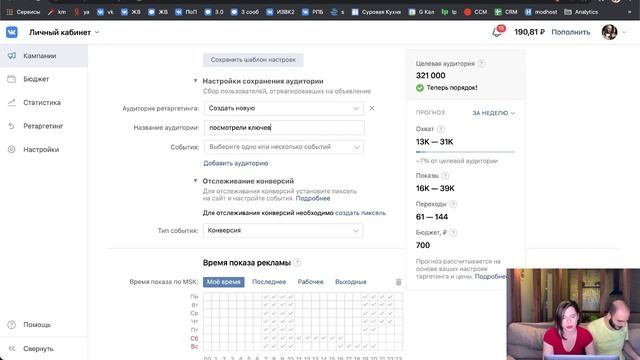Open Тип события dropdown showing Конверсия
Screen dimensions: 640x360
[283, 231]
